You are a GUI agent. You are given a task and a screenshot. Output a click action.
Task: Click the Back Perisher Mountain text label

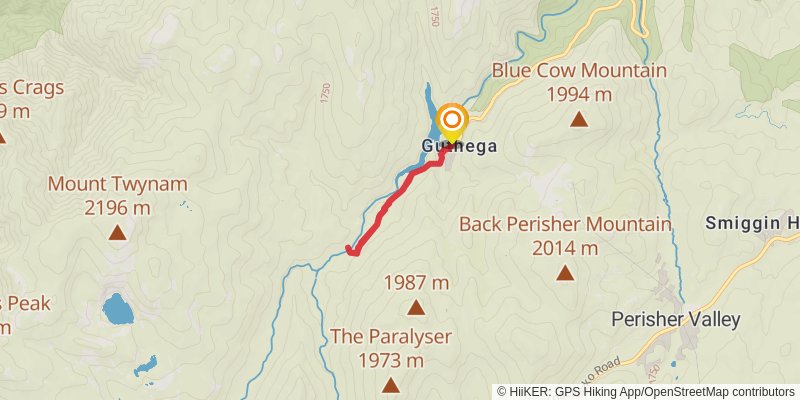(x=565, y=224)
